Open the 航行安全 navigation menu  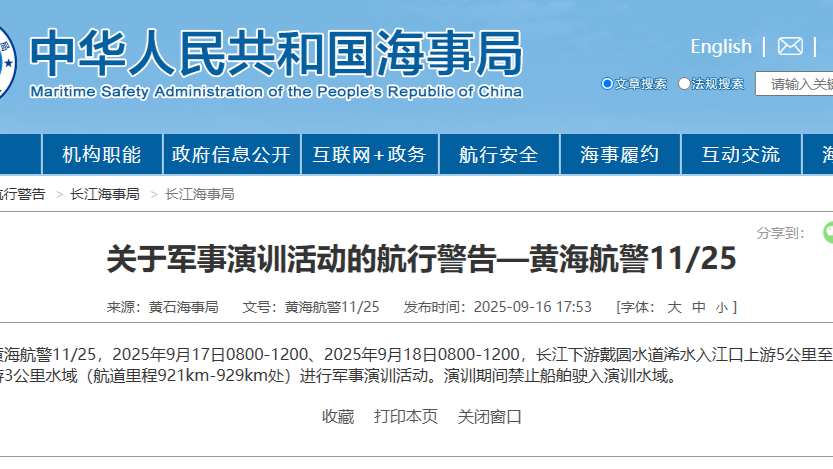click(498, 155)
